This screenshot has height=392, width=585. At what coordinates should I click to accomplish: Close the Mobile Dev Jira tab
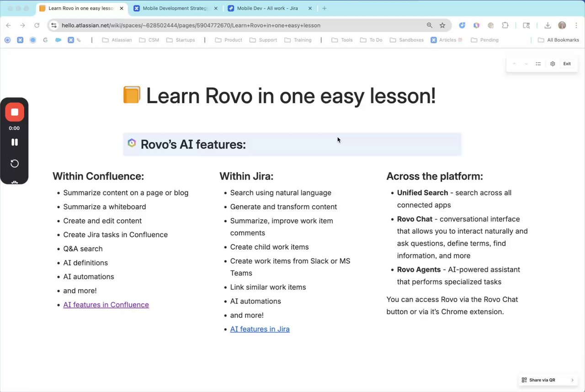[x=310, y=8]
